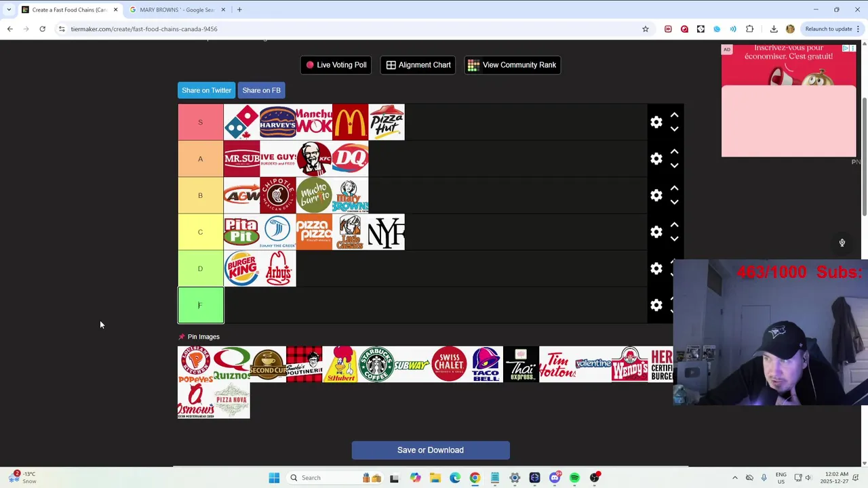Open the Alignment Chart
The width and height of the screenshot is (868, 488).
click(x=418, y=65)
